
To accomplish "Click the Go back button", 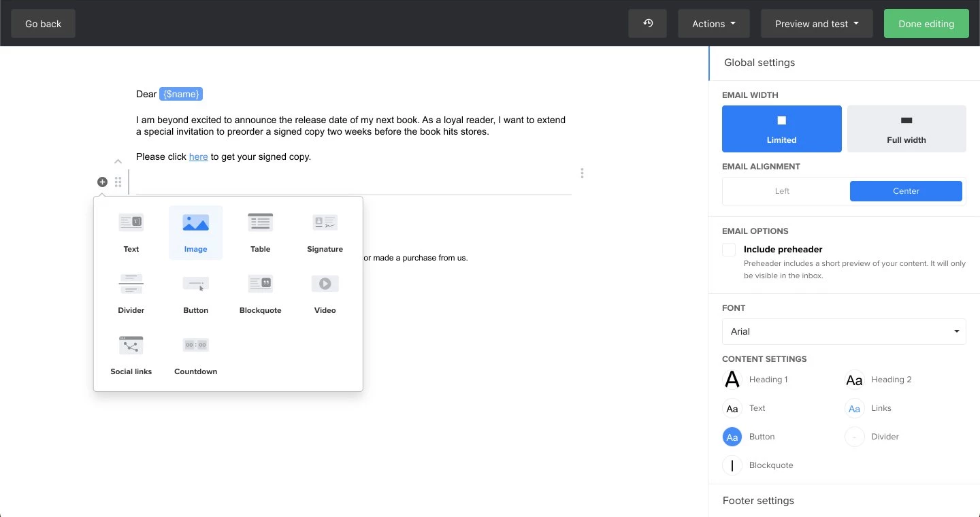I will tap(43, 23).
